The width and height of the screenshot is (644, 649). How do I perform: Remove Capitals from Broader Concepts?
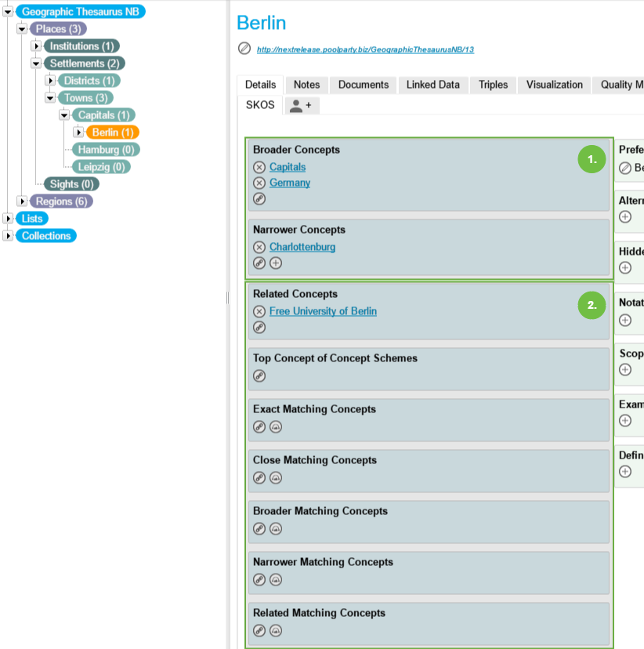259,167
